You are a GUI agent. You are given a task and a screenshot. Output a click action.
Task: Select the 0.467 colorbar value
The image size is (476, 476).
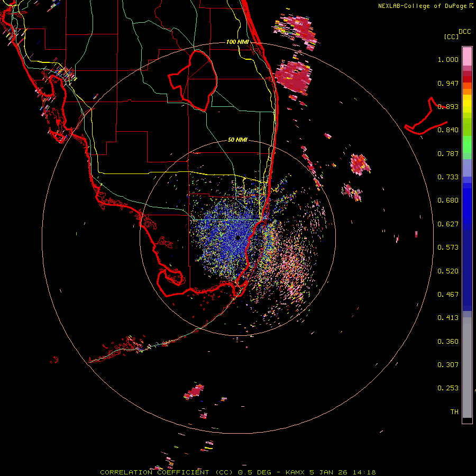(x=448, y=295)
